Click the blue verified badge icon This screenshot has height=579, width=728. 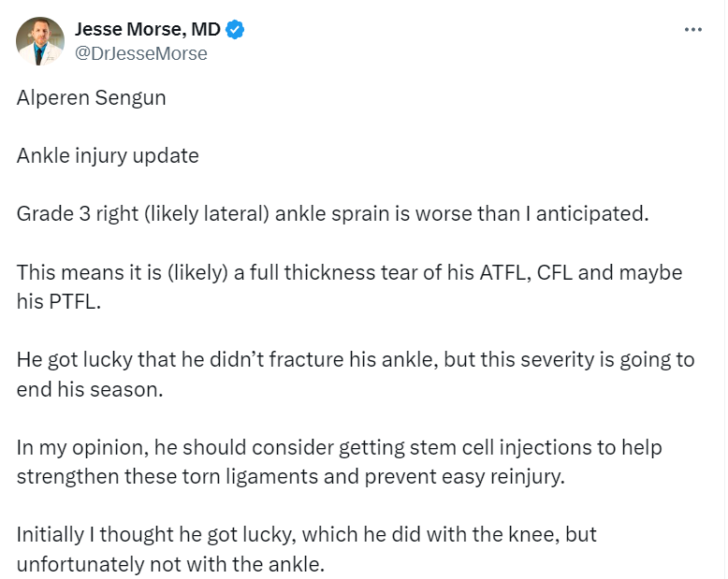[235, 29]
